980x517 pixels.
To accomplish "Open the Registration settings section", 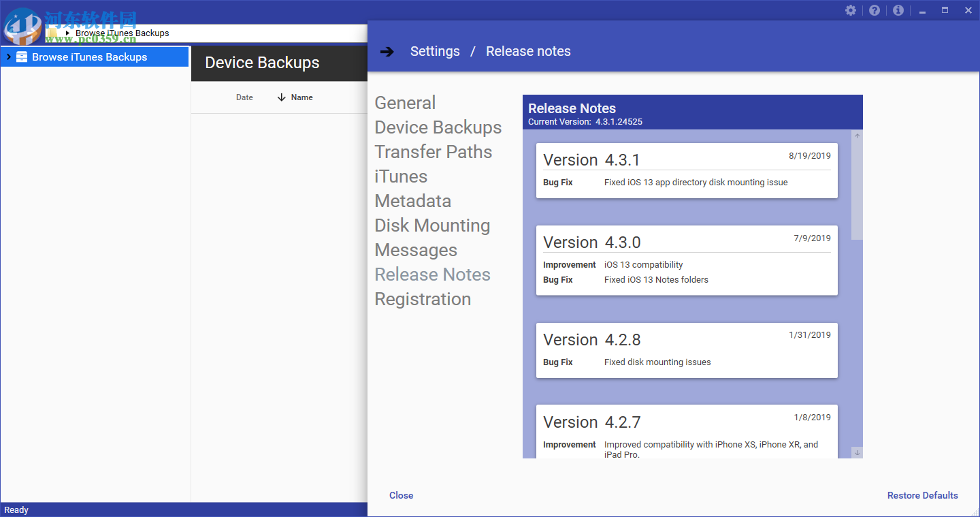I will tap(423, 299).
